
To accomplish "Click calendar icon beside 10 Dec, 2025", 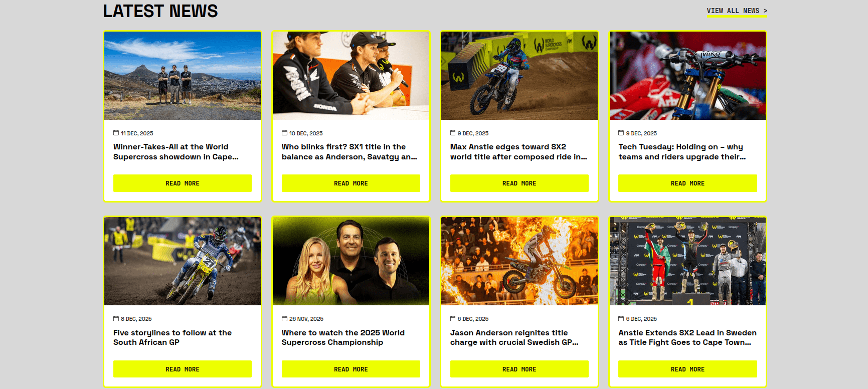I will tap(284, 133).
